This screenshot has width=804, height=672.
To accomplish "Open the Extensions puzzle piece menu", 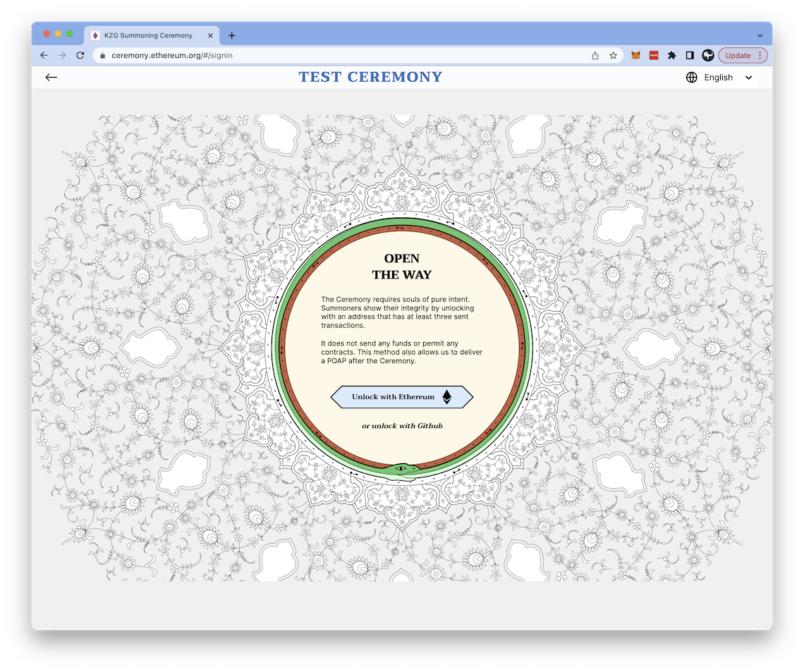I will point(671,55).
